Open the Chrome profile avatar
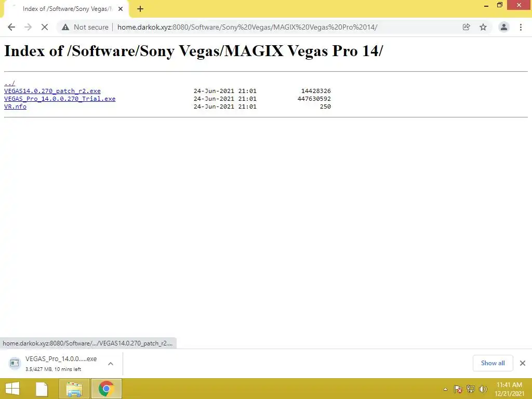The width and height of the screenshot is (532, 399). [x=504, y=27]
